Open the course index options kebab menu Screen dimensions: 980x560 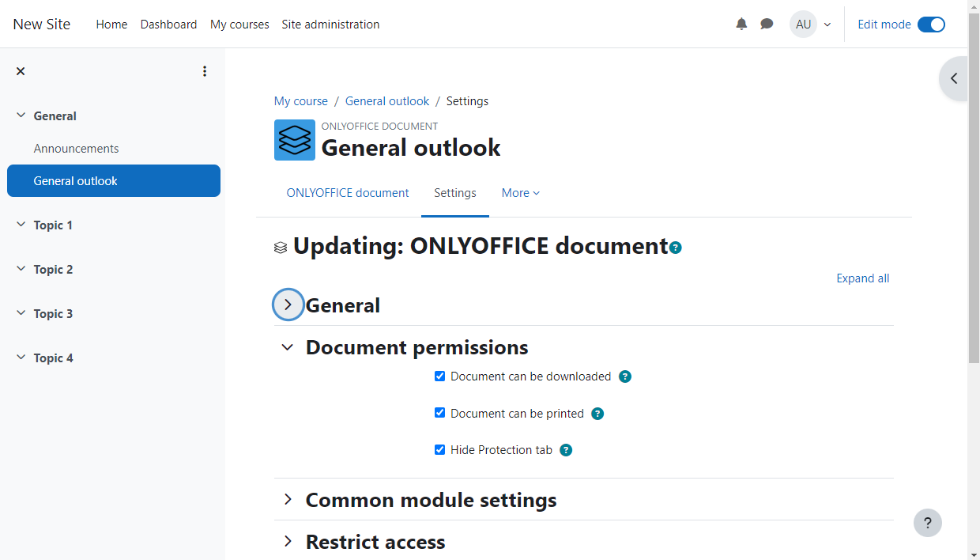(x=205, y=70)
